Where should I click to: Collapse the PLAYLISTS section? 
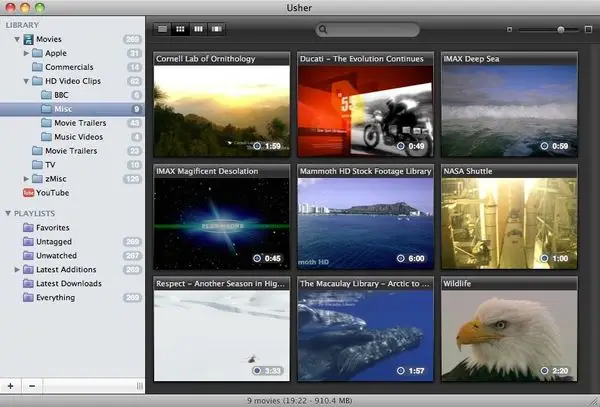tap(8, 213)
